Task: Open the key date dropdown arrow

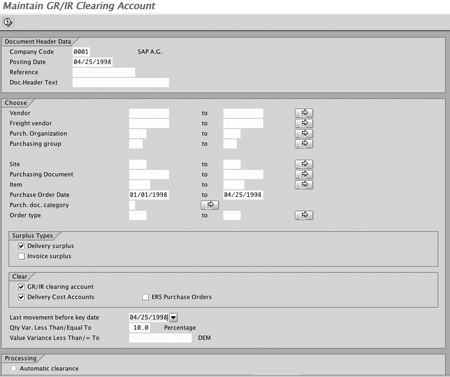Action: 174,317
